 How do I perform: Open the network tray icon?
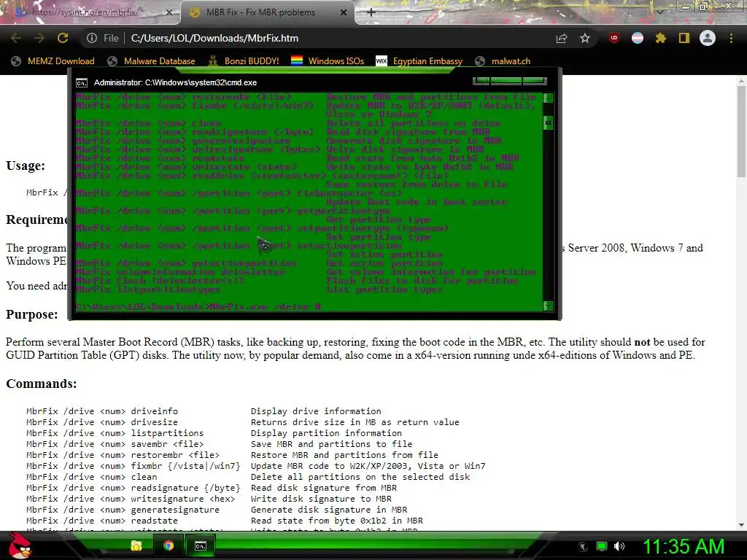[x=602, y=547]
